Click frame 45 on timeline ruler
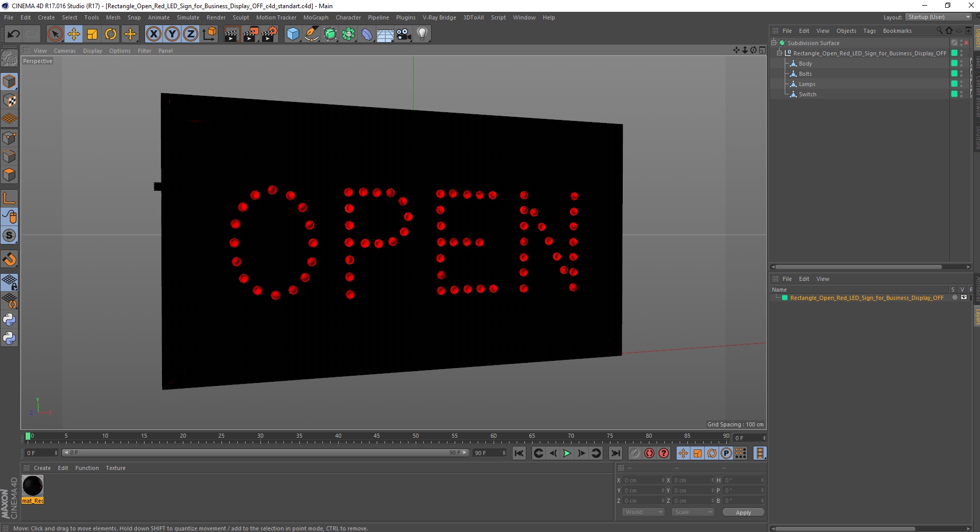This screenshot has width=980, height=532. 377,437
